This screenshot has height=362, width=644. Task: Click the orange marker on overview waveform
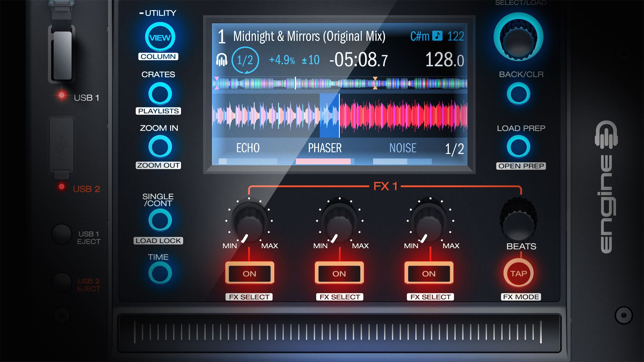pyautogui.click(x=375, y=83)
